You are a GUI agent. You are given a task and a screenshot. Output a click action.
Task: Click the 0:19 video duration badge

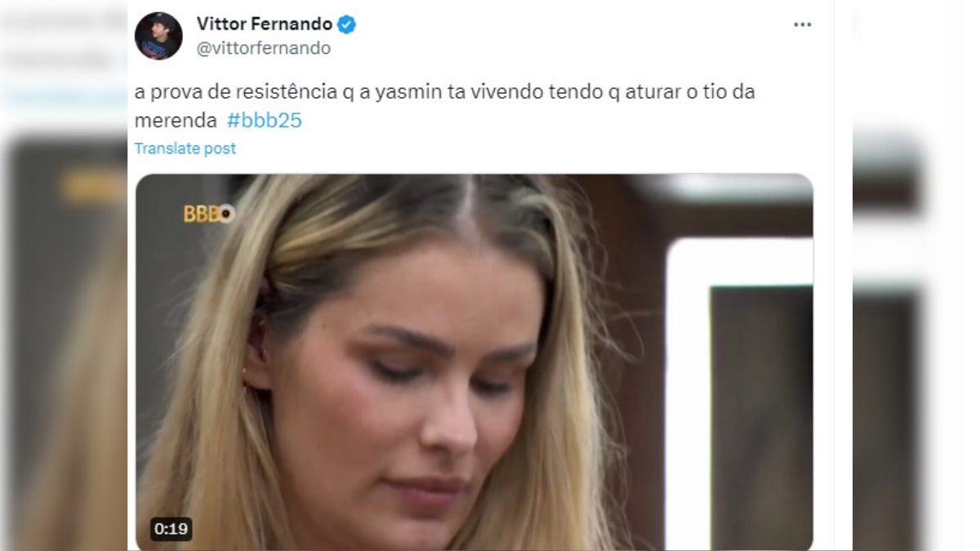point(171,529)
